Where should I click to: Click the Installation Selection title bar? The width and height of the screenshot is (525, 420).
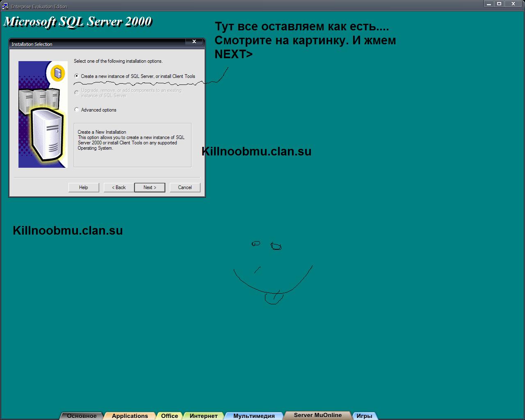[98, 44]
